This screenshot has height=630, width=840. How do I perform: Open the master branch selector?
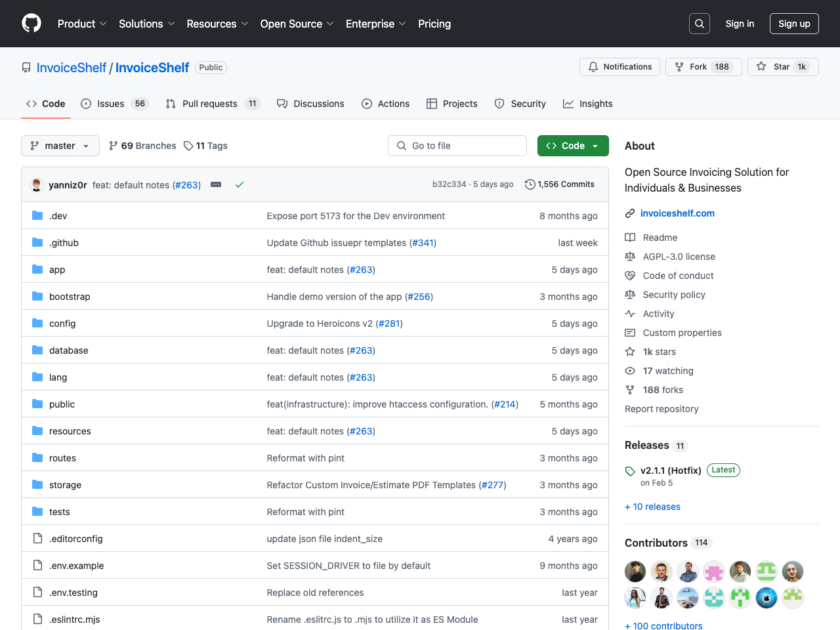coord(60,146)
